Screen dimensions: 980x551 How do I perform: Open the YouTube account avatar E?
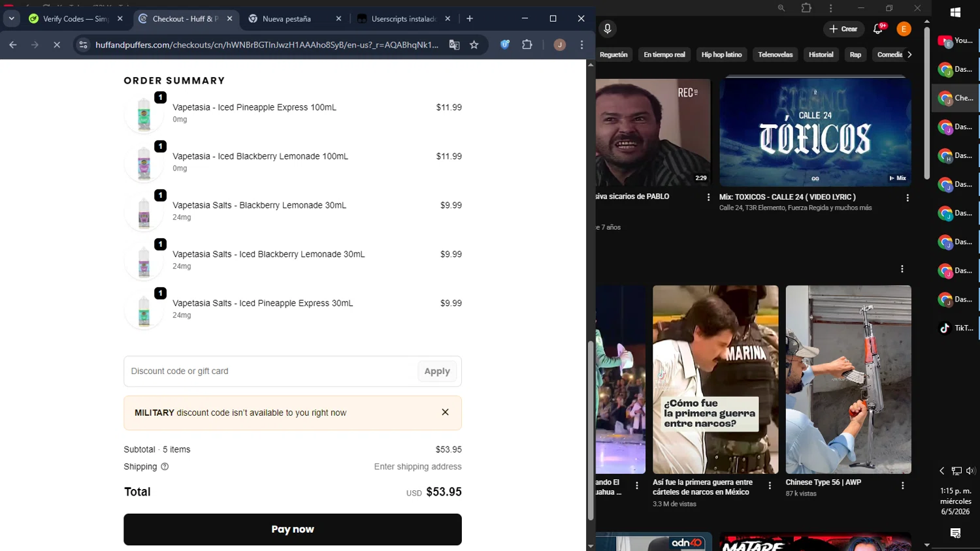click(x=904, y=29)
